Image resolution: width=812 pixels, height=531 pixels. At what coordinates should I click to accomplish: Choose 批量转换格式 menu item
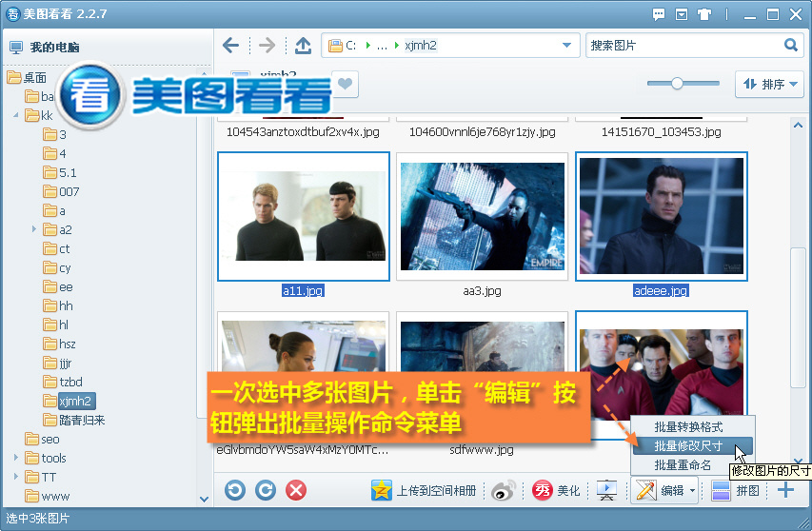pos(688,427)
